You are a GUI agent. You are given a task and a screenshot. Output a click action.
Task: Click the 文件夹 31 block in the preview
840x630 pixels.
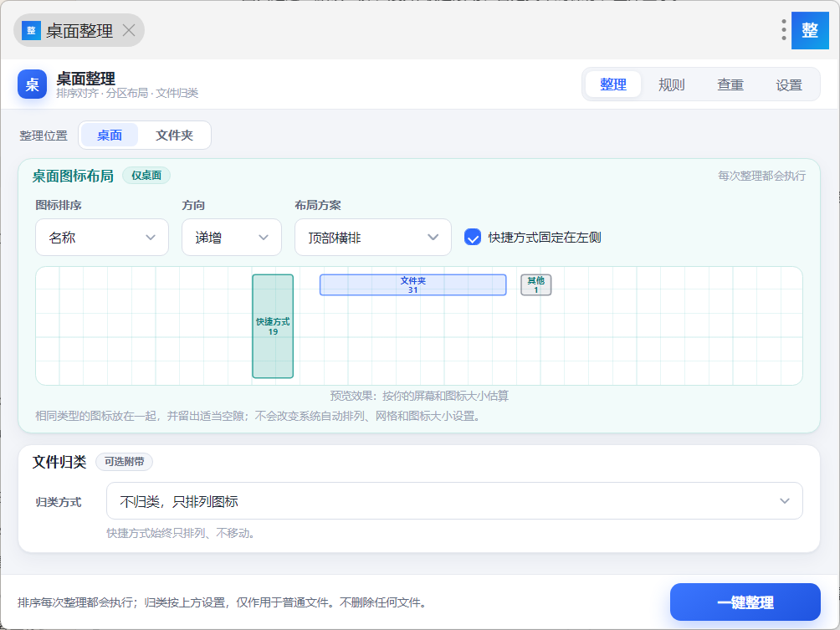click(413, 285)
